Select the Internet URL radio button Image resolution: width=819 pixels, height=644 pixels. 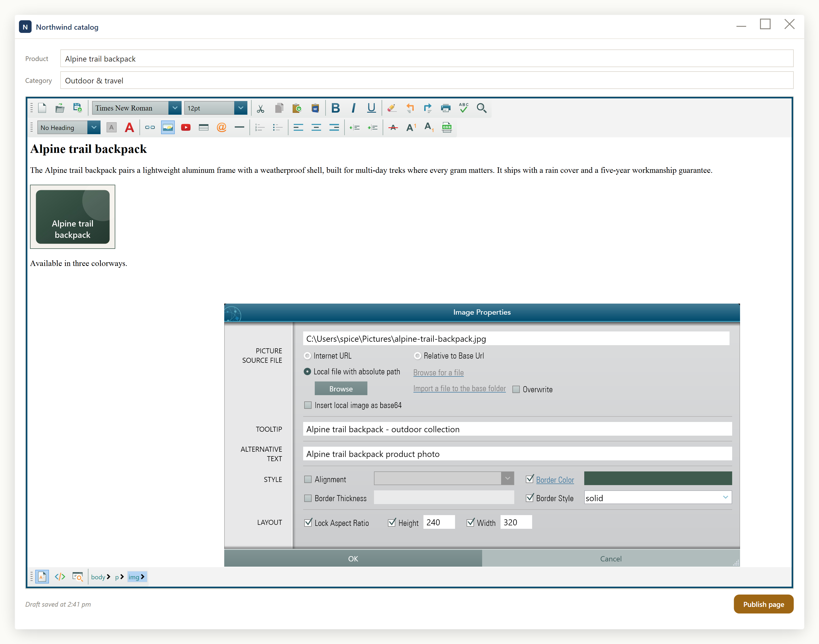307,356
